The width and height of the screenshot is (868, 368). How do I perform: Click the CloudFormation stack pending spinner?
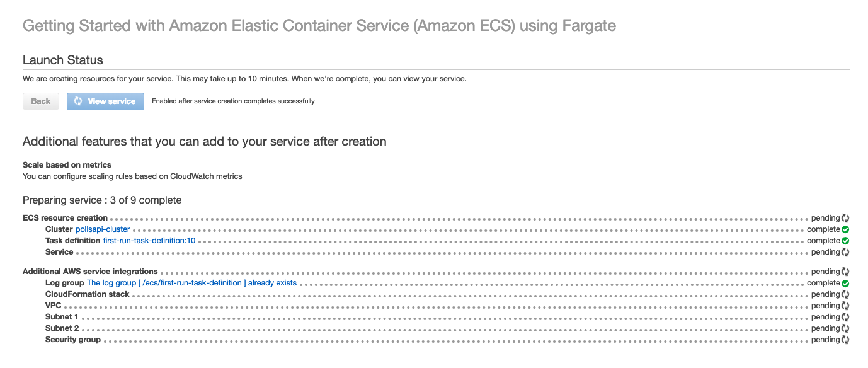point(845,294)
